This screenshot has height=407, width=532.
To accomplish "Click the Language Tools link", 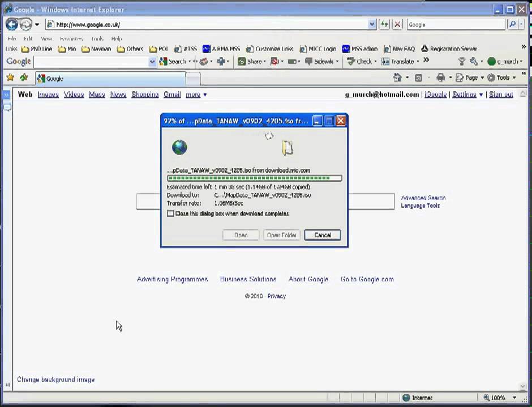I will click(420, 206).
